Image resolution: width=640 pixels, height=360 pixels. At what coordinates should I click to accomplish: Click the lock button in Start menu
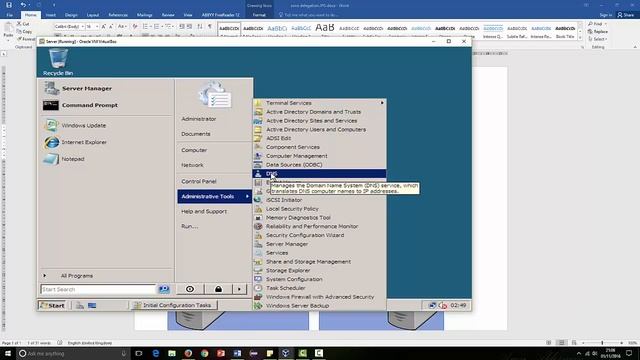(x=218, y=289)
